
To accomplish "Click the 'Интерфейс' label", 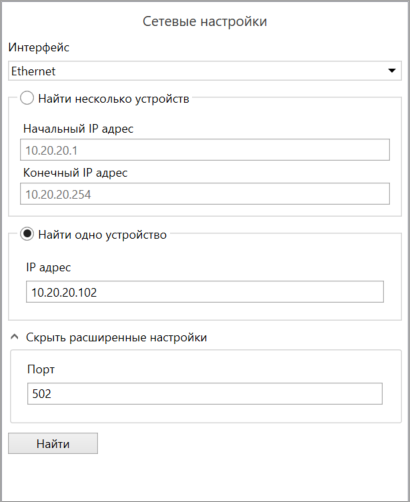I will [x=39, y=47].
